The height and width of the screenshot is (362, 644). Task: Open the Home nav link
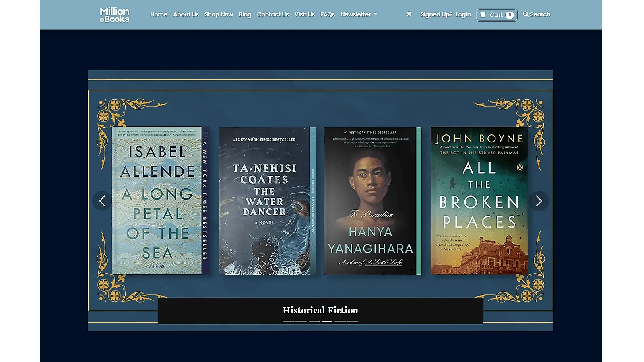pyautogui.click(x=159, y=14)
